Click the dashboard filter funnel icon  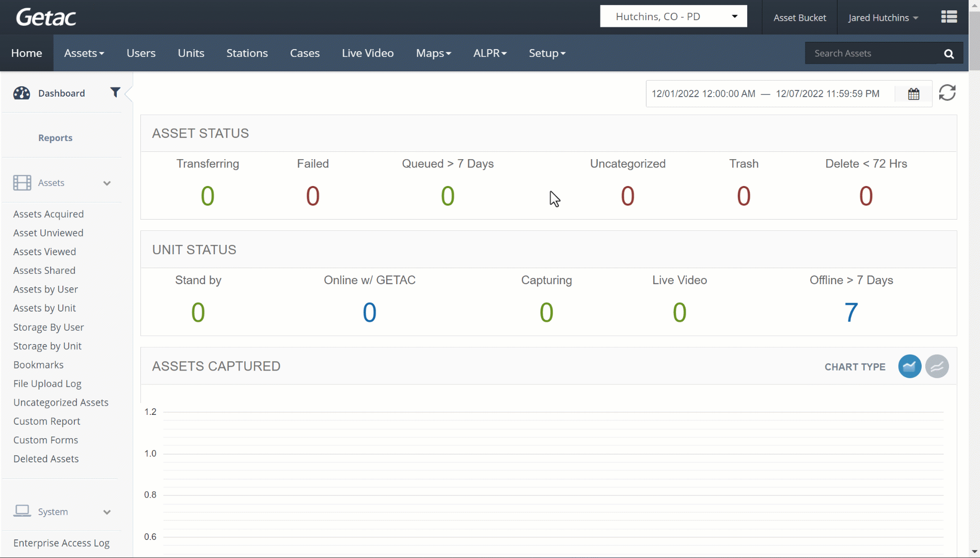pos(115,92)
